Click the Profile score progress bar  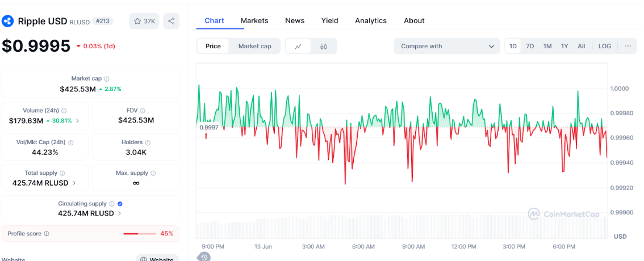click(x=140, y=234)
